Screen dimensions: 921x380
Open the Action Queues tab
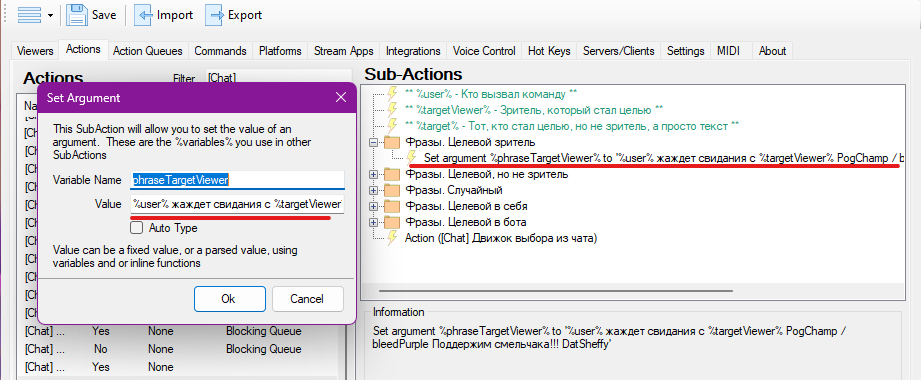148,51
